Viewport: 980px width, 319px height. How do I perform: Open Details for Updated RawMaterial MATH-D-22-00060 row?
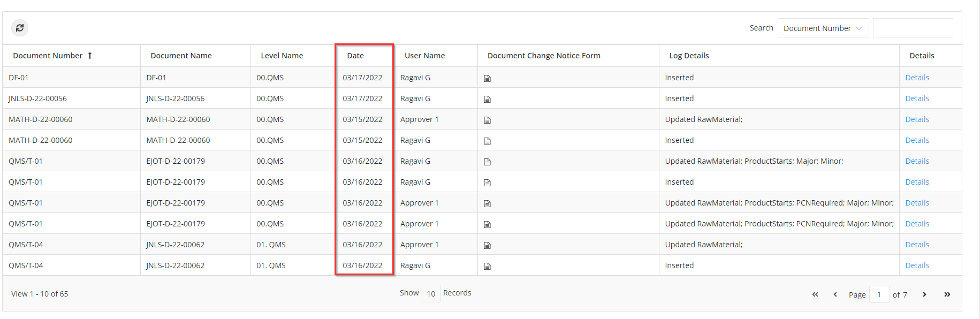click(917, 119)
